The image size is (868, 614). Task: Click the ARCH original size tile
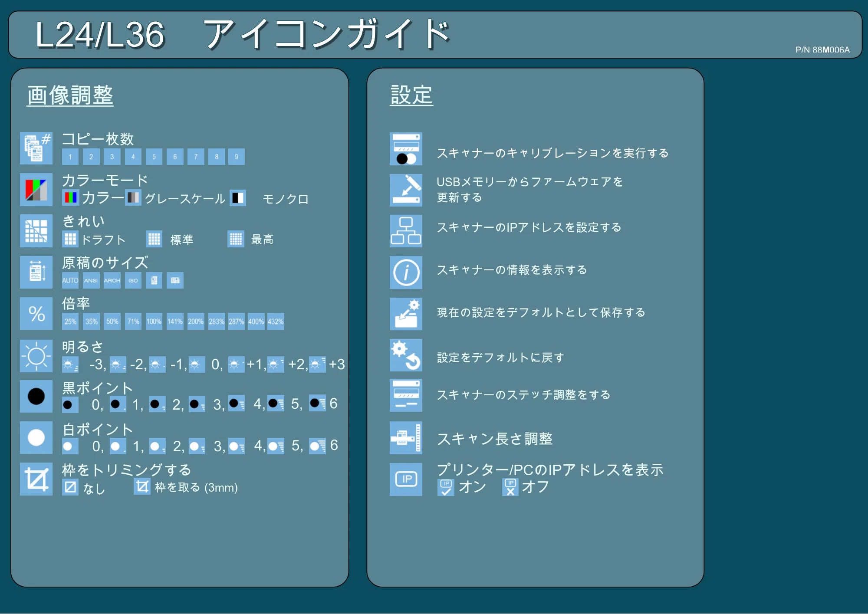(112, 280)
